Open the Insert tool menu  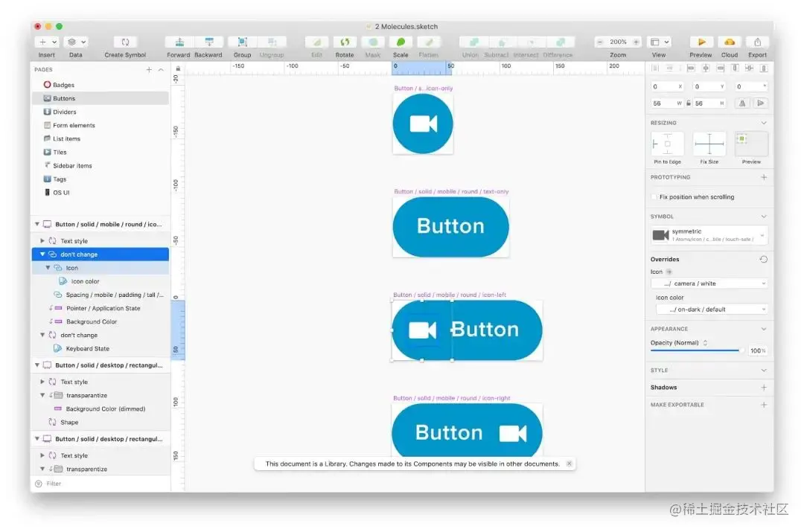[x=46, y=42]
